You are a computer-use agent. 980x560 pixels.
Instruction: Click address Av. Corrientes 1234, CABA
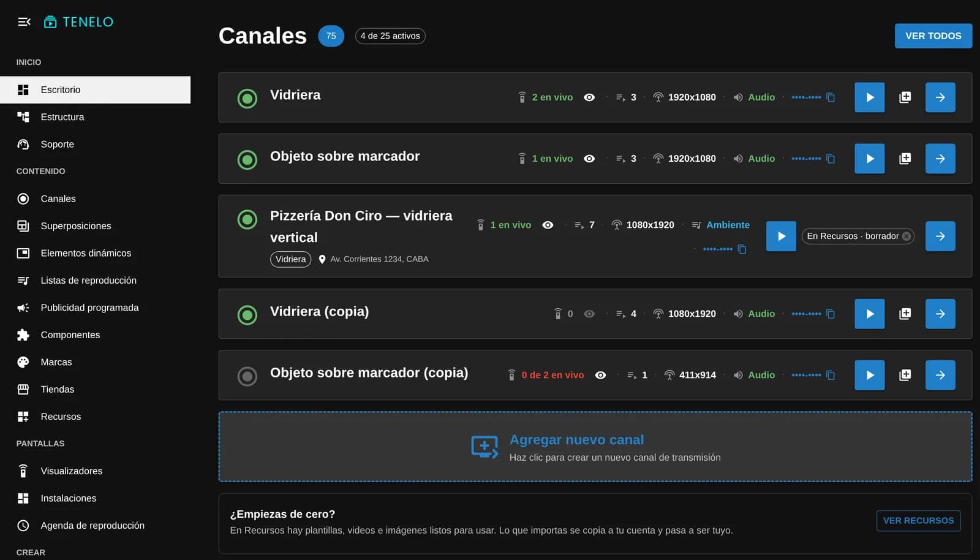(379, 259)
